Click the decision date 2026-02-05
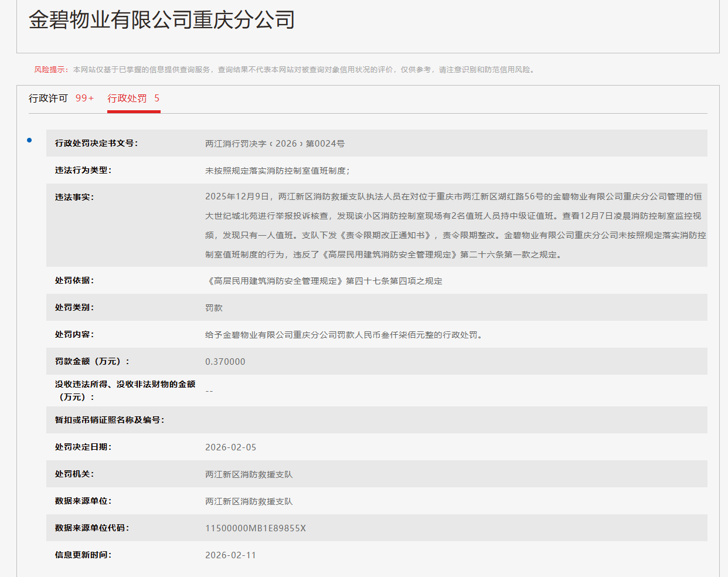Screen dimensions: 728x577 coord(230,447)
